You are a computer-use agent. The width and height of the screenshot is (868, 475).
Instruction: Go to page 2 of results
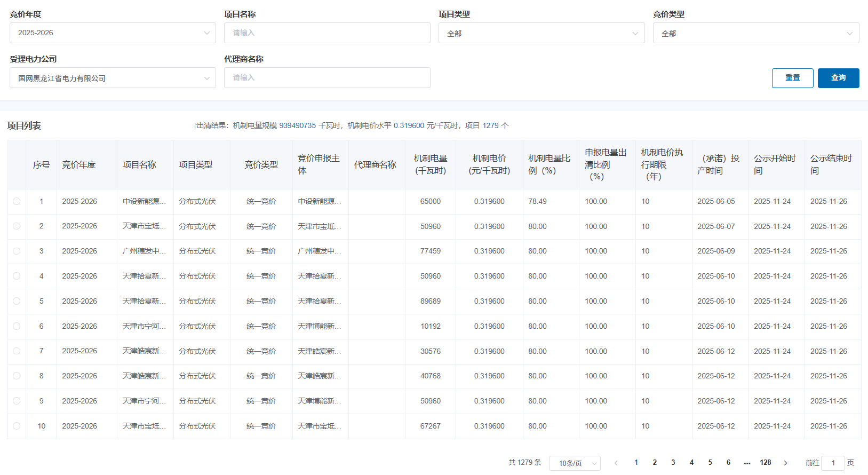[x=655, y=463]
